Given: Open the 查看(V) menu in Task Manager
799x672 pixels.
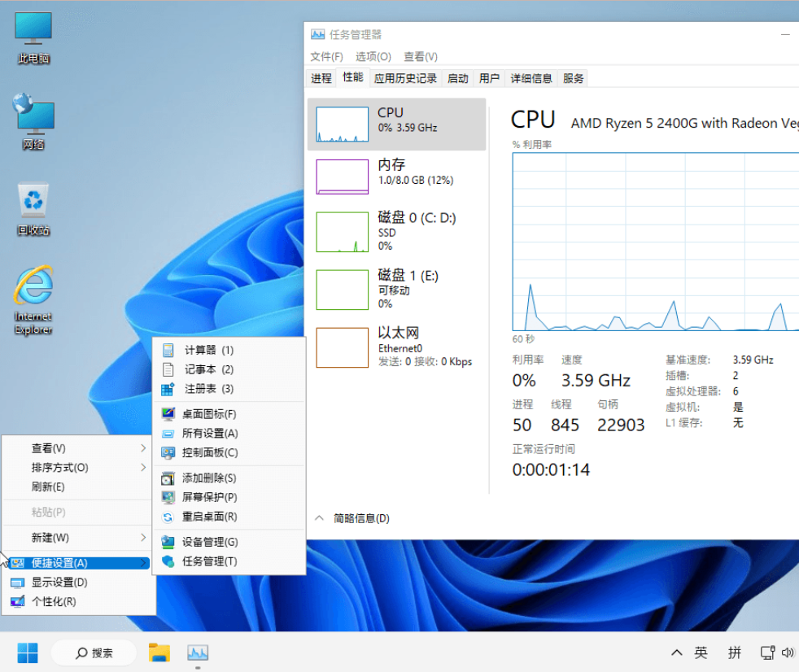Looking at the screenshot, I should tap(421, 57).
